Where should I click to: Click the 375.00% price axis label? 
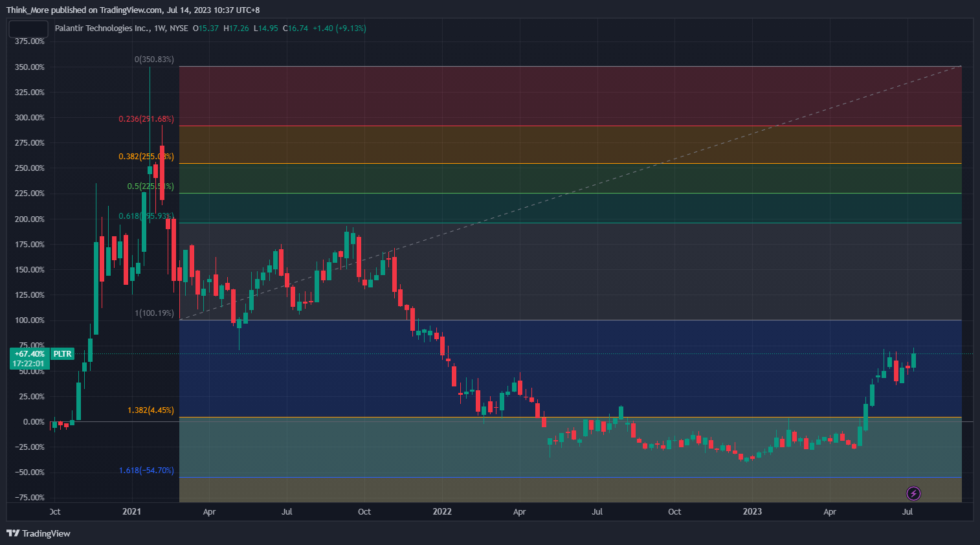pyautogui.click(x=30, y=41)
